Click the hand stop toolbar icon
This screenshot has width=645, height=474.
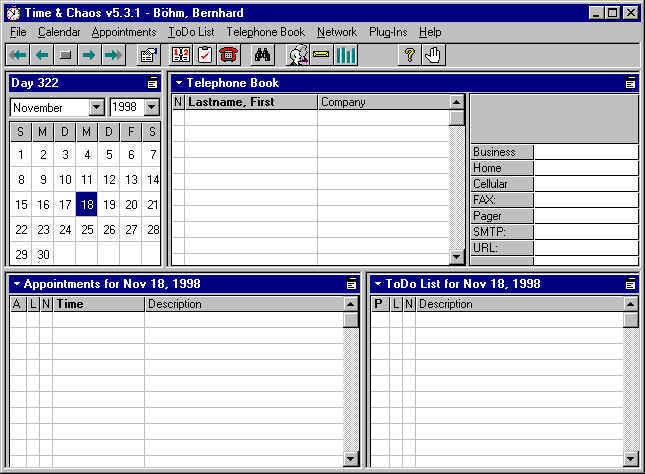pyautogui.click(x=433, y=55)
